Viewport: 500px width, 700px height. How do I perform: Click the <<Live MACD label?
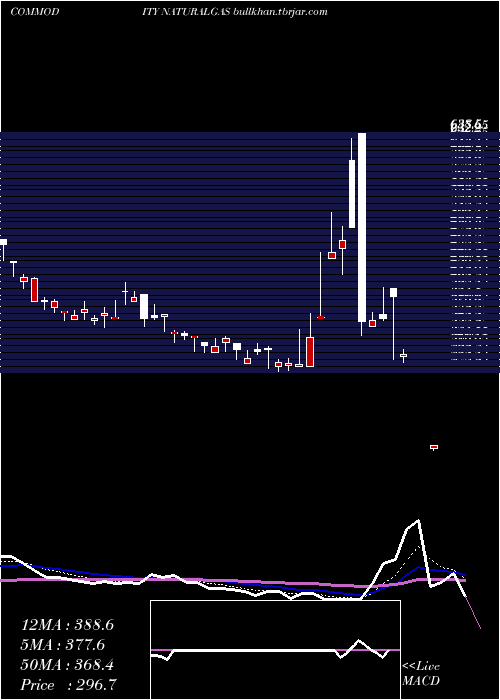pos(421,673)
